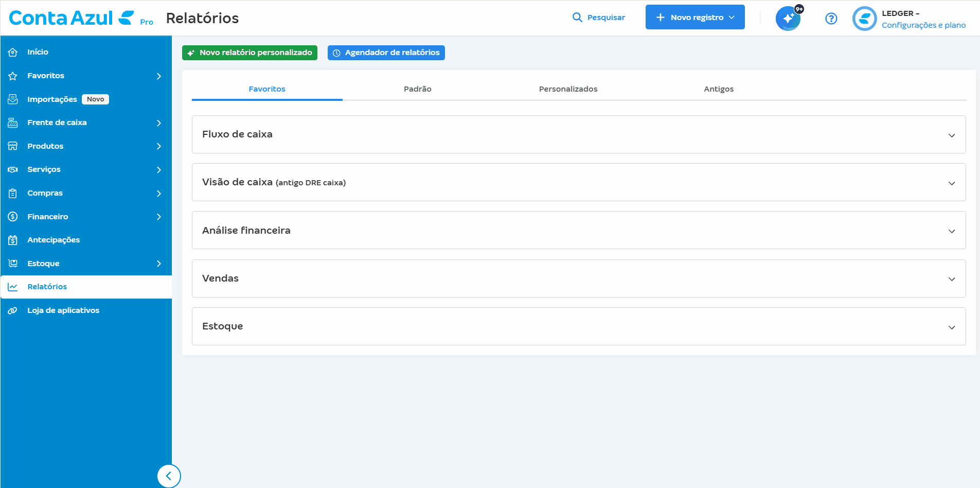
Task: Open the Antecipações menu item
Action: (86, 240)
